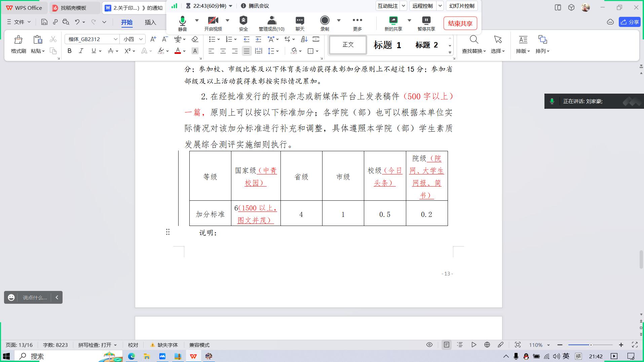Click the clear formatting eraser icon
The width and height of the screenshot is (644, 362).
pos(195,39)
